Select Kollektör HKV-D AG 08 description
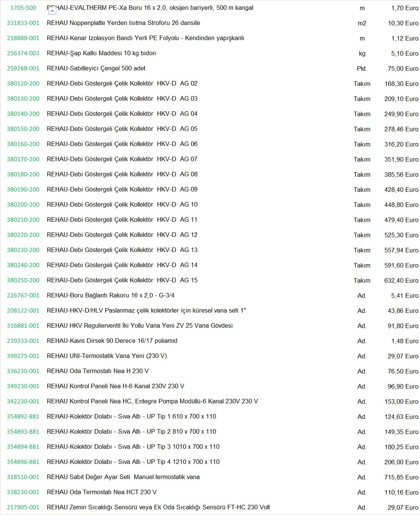 point(122,174)
